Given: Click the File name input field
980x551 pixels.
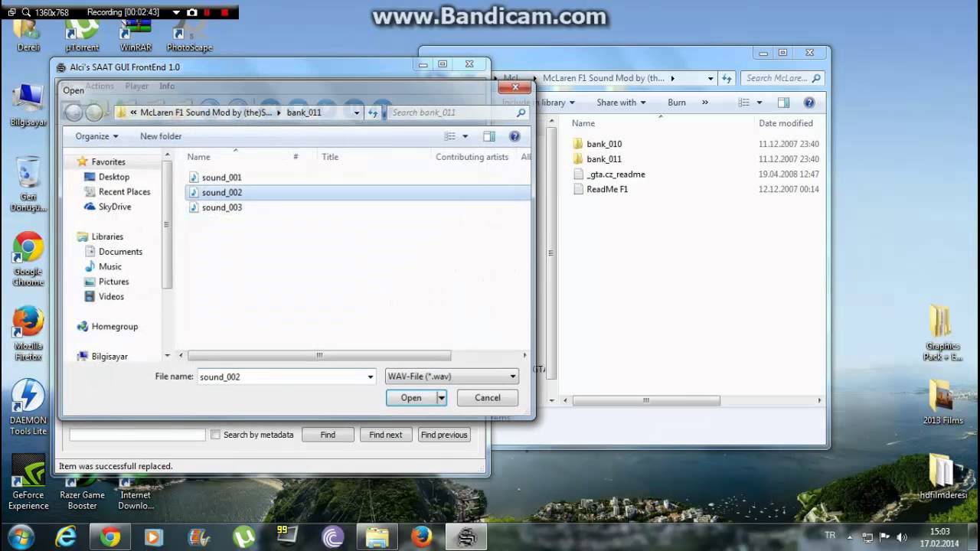Looking at the screenshot, I should (x=281, y=377).
